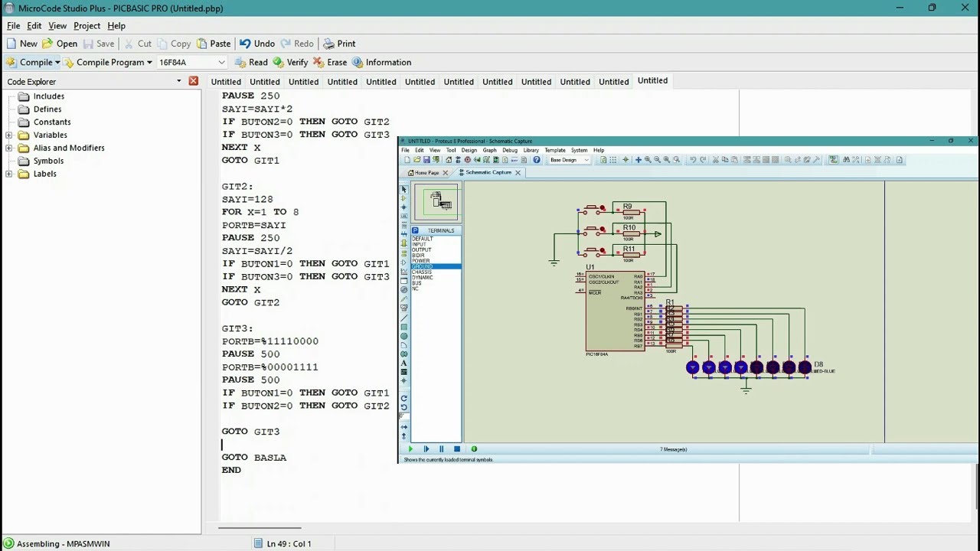Click the Proteus simulation Step button
This screenshot has width=980, height=551.
(426, 449)
